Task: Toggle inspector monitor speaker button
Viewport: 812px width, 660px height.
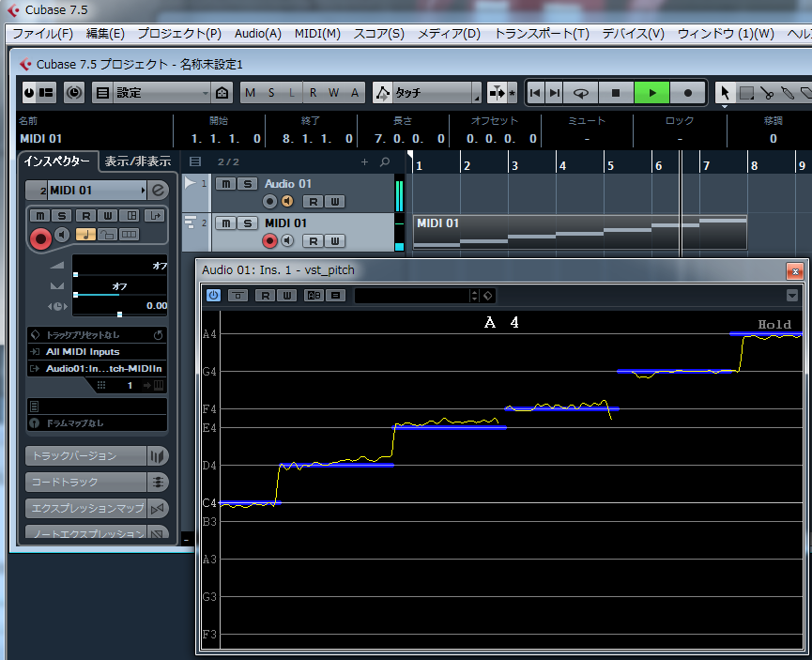Action: pos(62,235)
